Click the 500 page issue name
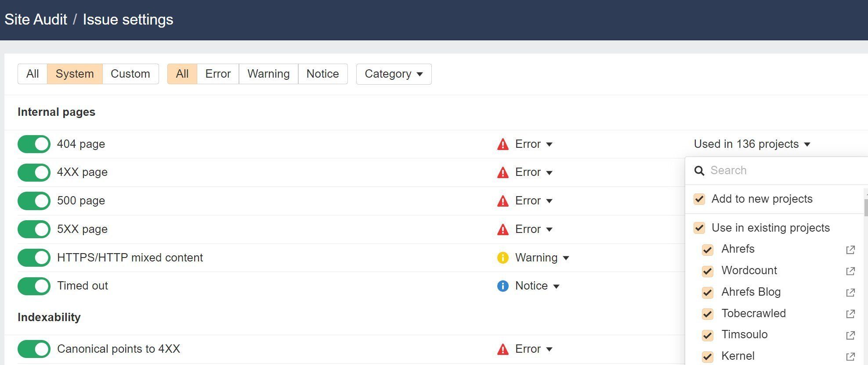868x365 pixels. pyautogui.click(x=81, y=201)
